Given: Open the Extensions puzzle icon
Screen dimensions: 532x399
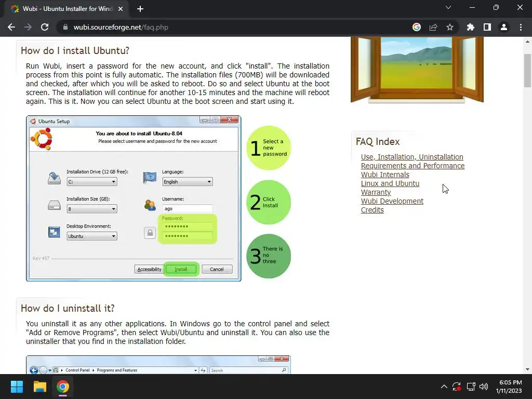Looking at the screenshot, I should point(470,27).
